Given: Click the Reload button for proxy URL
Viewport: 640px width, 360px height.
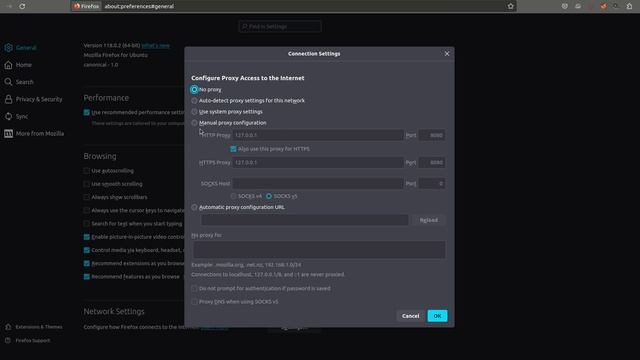Looking at the screenshot, I should 429,220.
